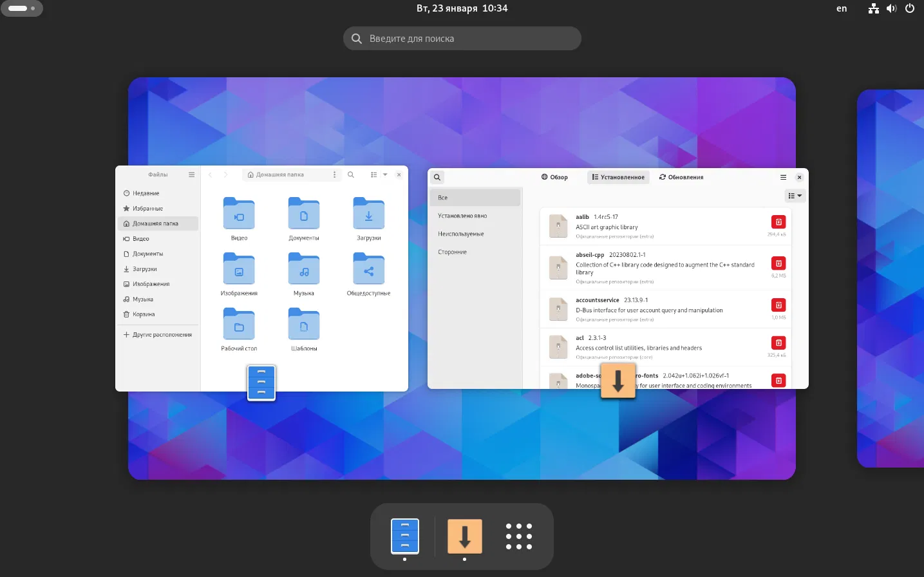Toggle removal of accountsservice package
The height and width of the screenshot is (577, 924).
pyautogui.click(x=778, y=305)
